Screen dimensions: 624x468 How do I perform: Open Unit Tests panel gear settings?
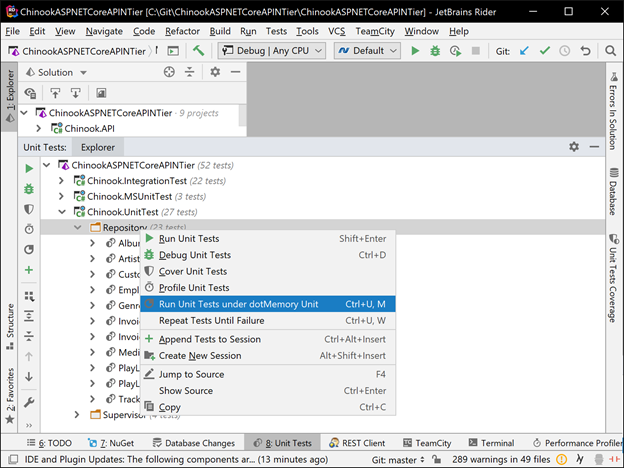[574, 146]
